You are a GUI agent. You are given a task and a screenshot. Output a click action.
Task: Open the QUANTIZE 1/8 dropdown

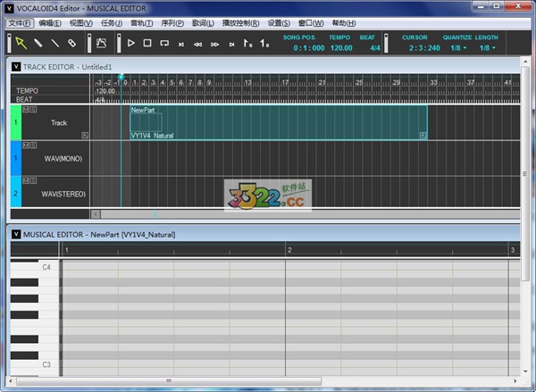point(458,47)
